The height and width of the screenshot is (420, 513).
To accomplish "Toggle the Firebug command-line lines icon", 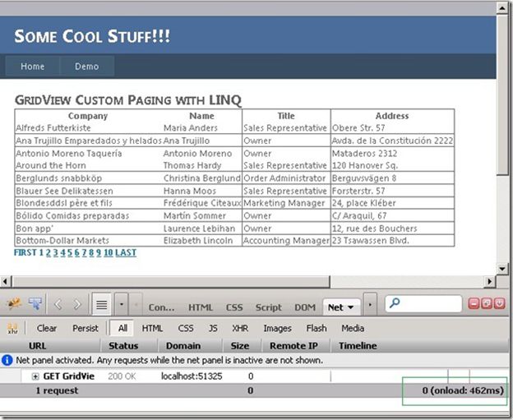I will pos(102,305).
